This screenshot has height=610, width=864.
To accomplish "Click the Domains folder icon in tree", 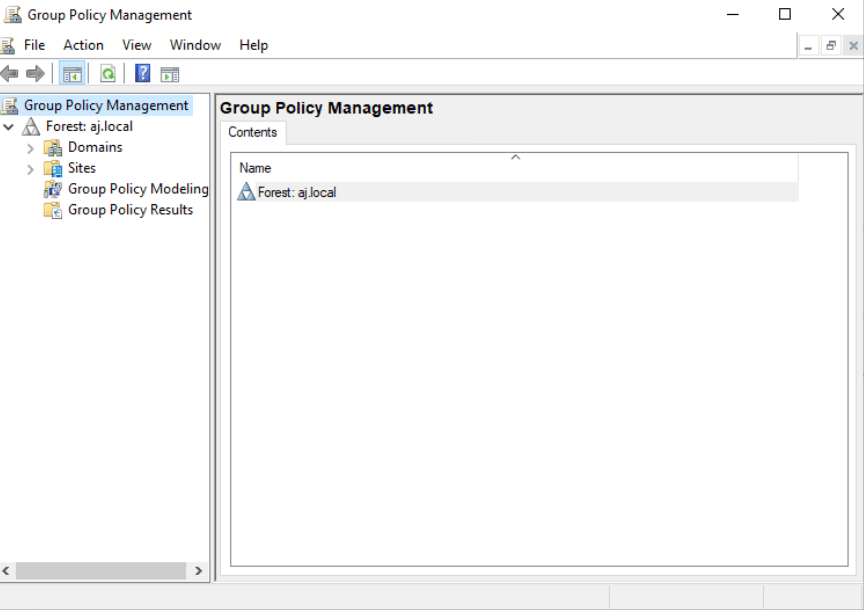I will (52, 147).
